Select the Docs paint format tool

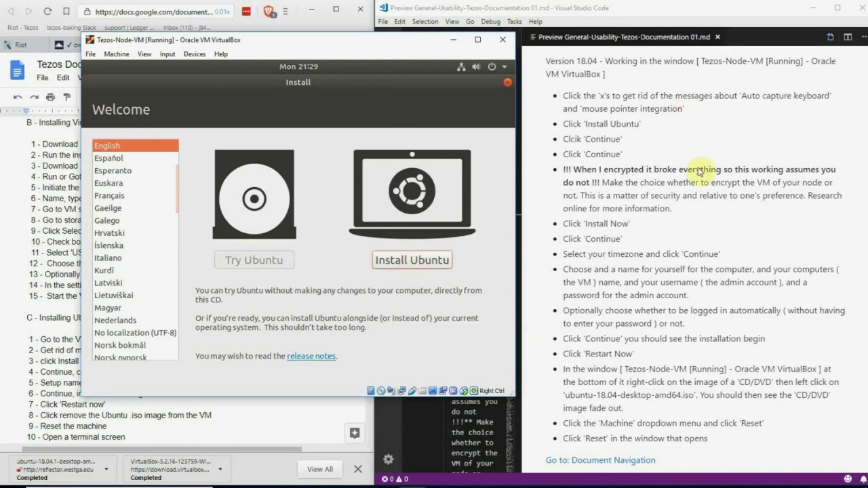(66, 97)
